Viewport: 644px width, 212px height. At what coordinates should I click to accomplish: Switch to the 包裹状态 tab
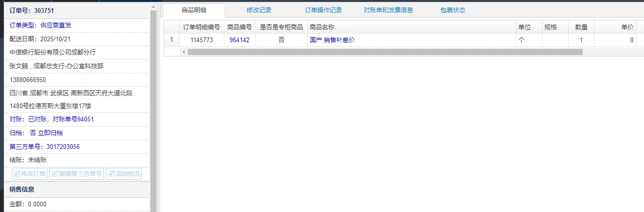(452, 10)
